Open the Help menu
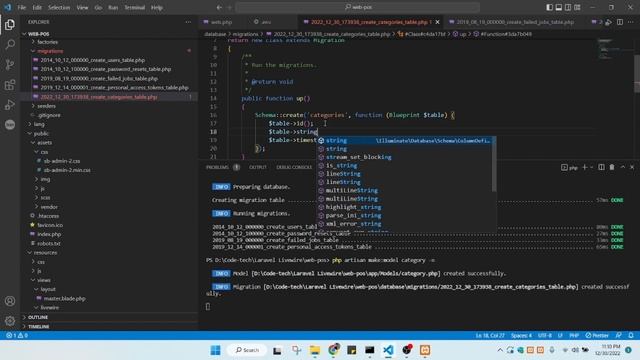This screenshot has width=640, height=360. 157,7
